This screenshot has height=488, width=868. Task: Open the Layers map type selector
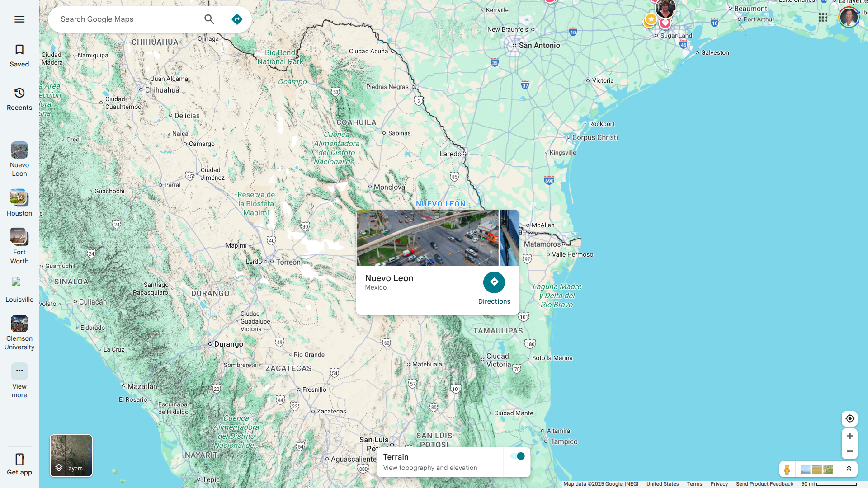71,455
